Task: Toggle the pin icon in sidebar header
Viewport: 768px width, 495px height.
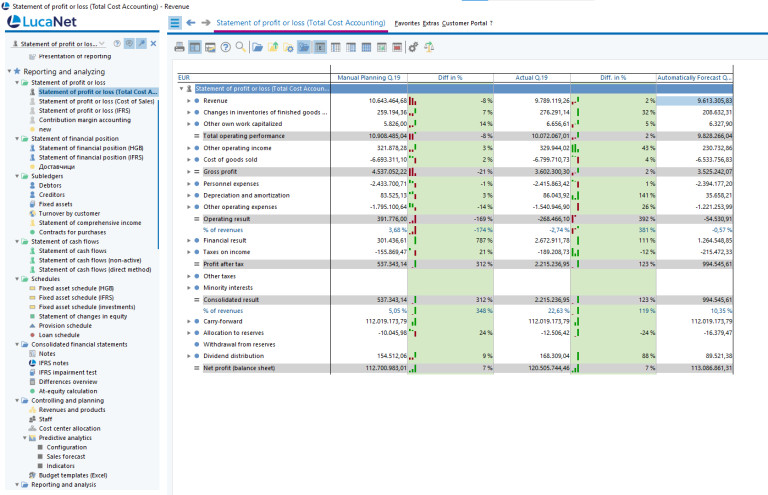Action: click(x=141, y=44)
